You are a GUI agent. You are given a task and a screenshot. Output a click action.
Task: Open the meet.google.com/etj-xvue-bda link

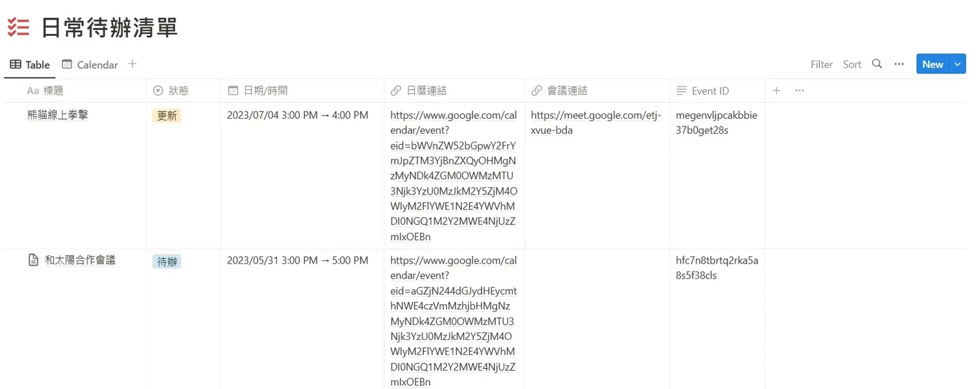point(596,123)
